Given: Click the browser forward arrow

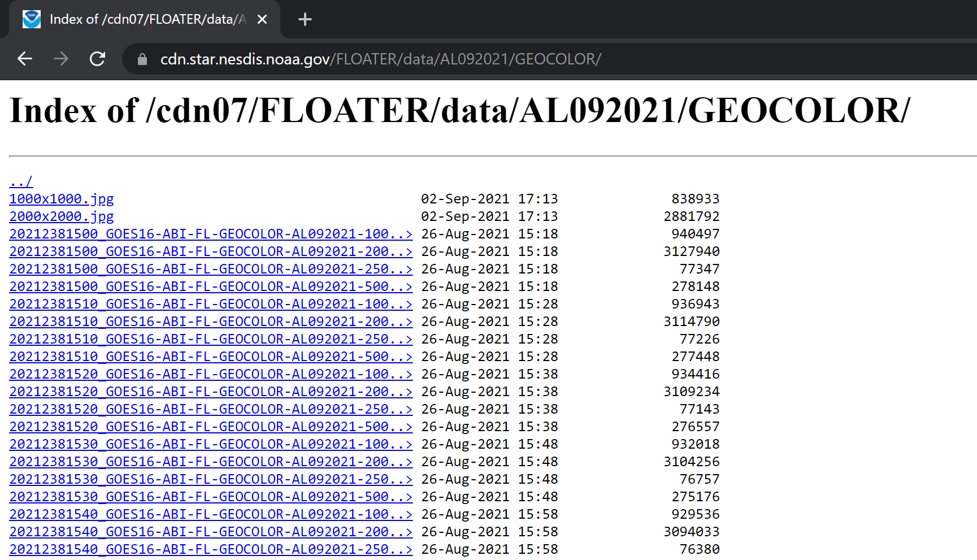Looking at the screenshot, I should pyautogui.click(x=61, y=59).
